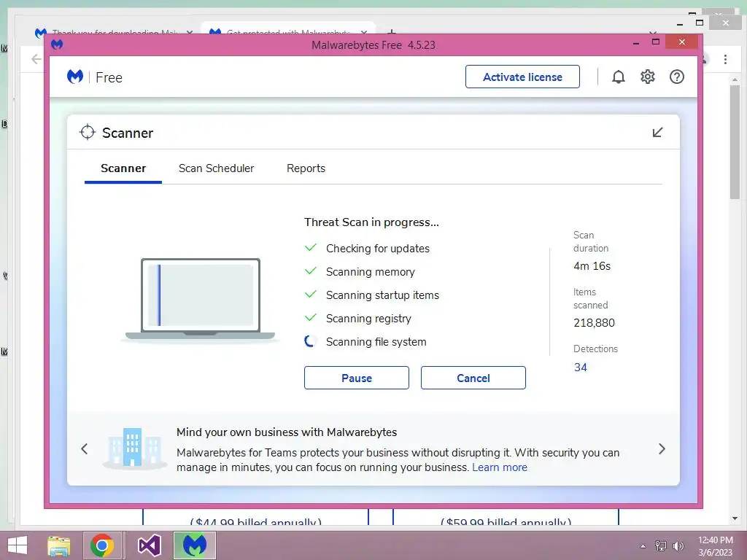Click the 'Checking for updates' step text
Viewport: 747px width, 560px height.
378,249
